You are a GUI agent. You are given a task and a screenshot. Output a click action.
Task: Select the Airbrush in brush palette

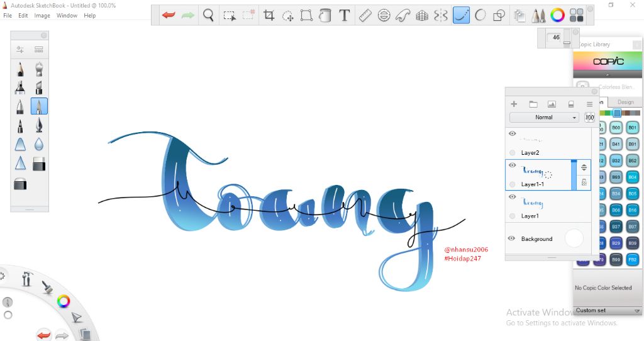(39, 69)
